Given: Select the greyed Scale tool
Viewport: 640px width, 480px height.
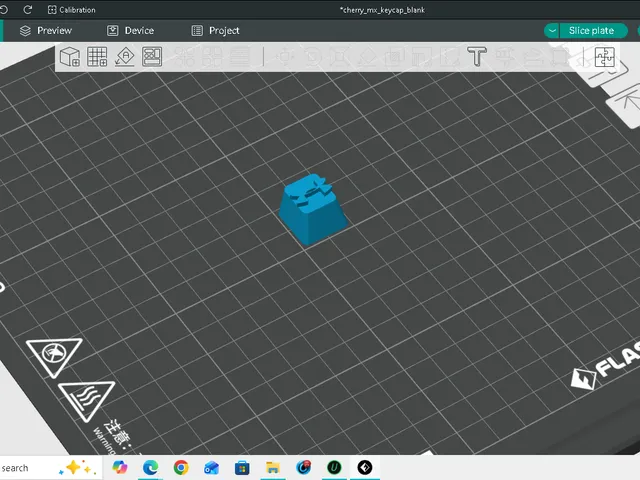Looking at the screenshot, I should [x=340, y=57].
